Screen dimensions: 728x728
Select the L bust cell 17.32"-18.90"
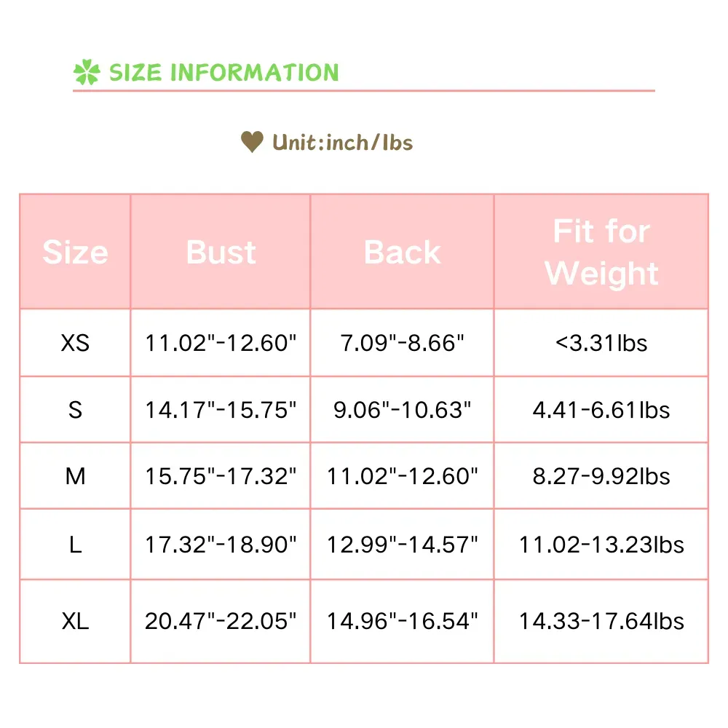[221, 544]
